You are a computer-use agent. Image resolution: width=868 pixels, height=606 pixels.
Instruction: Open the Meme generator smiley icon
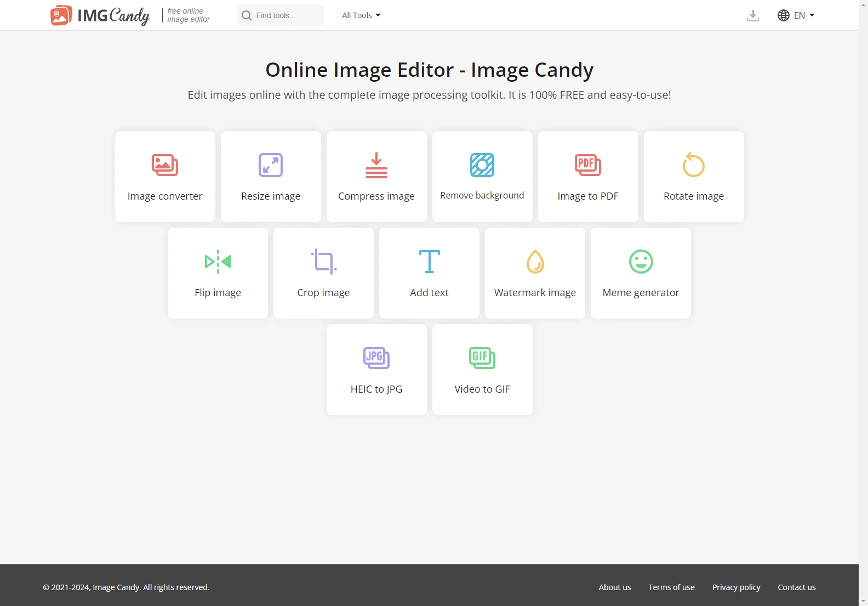pyautogui.click(x=641, y=262)
